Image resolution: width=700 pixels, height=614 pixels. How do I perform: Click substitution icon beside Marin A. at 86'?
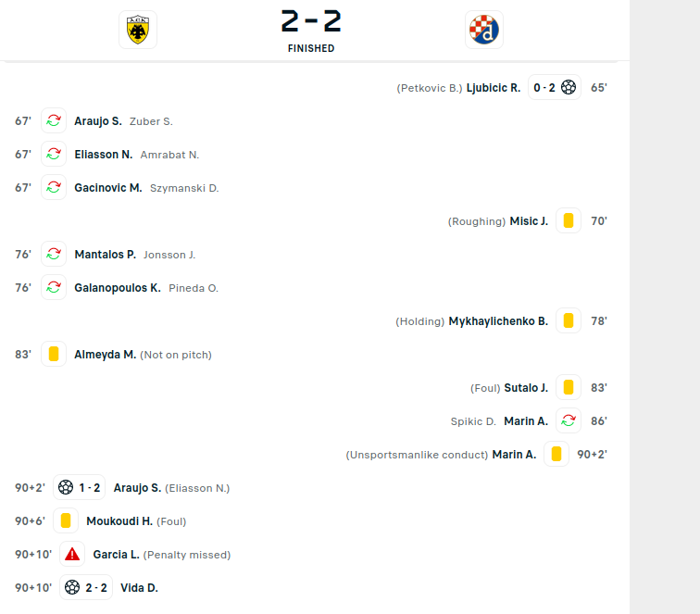569,421
